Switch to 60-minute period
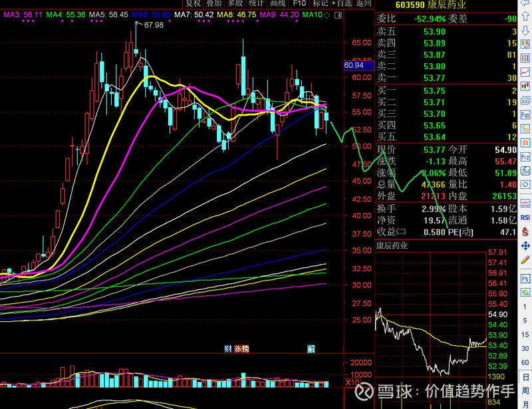The image size is (532, 409). point(525,362)
